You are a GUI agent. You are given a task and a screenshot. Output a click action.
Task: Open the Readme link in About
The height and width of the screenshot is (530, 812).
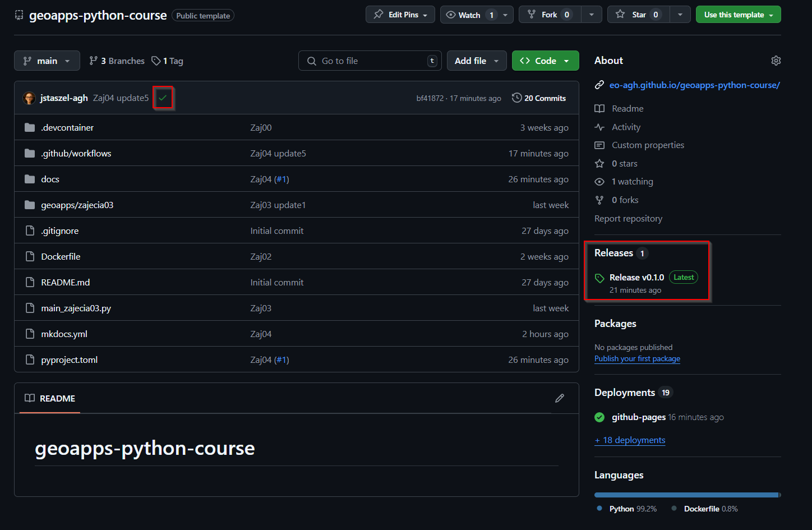click(x=628, y=109)
